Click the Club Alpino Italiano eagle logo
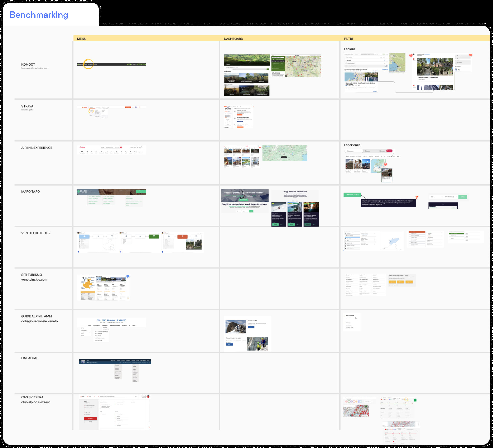The image size is (493, 448). 83,362
